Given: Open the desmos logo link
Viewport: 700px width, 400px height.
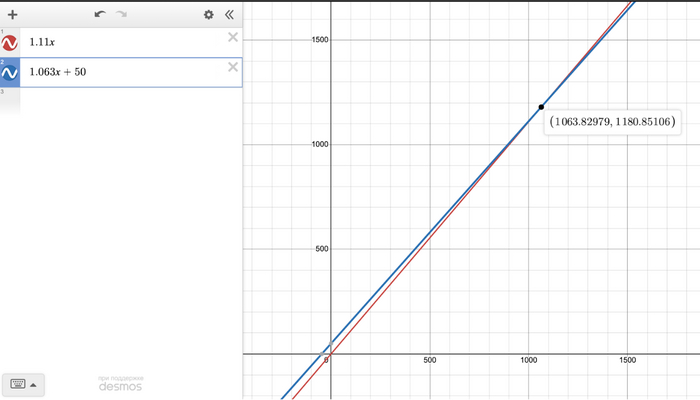Looking at the screenshot, I should (121, 384).
